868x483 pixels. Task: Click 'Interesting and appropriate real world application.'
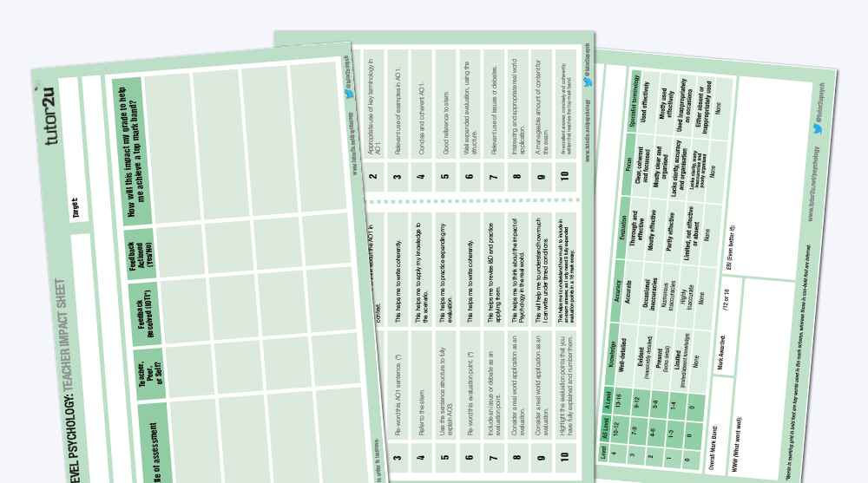[x=518, y=106]
